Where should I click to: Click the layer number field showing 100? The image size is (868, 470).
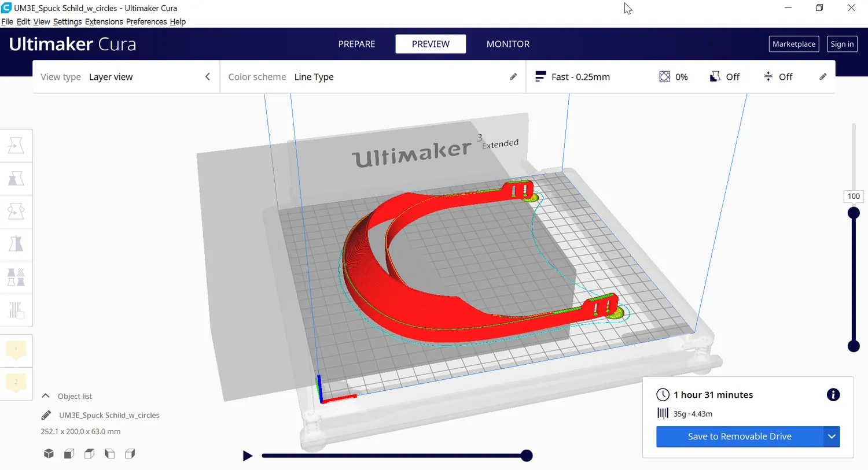854,196
